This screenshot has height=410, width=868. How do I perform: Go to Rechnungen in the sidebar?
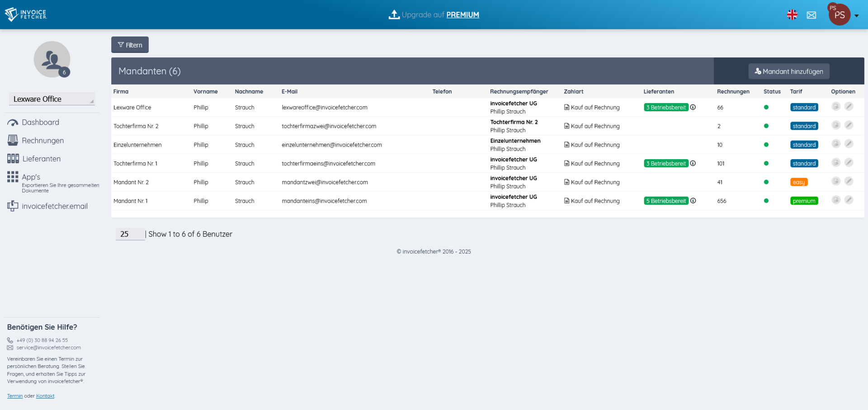42,141
